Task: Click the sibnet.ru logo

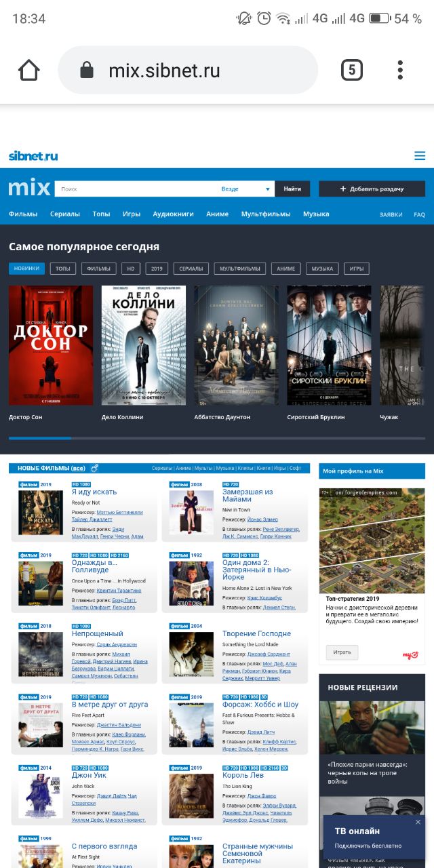Action: [33, 156]
